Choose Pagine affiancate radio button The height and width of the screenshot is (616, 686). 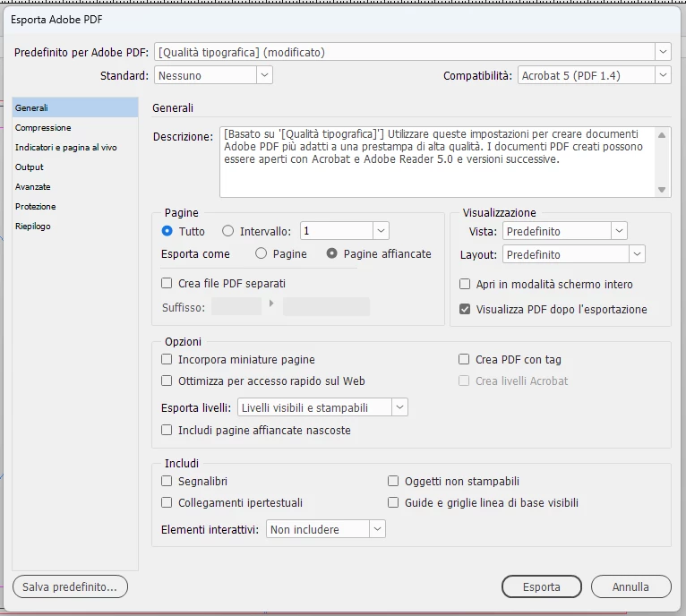coord(331,253)
